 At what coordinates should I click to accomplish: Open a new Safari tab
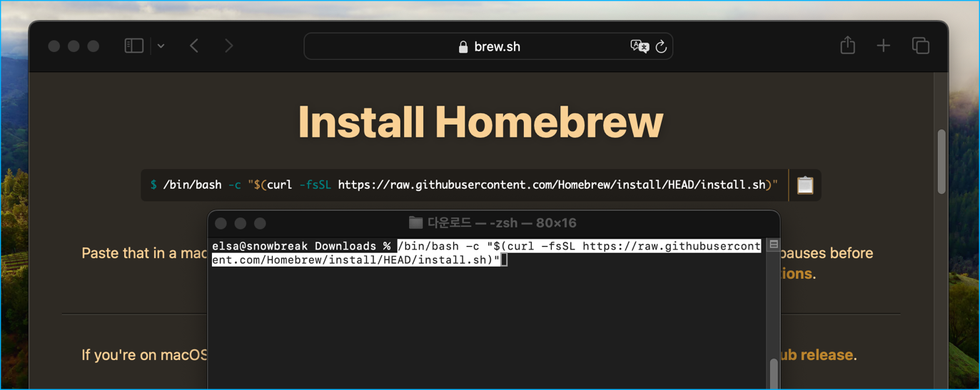(x=884, y=46)
